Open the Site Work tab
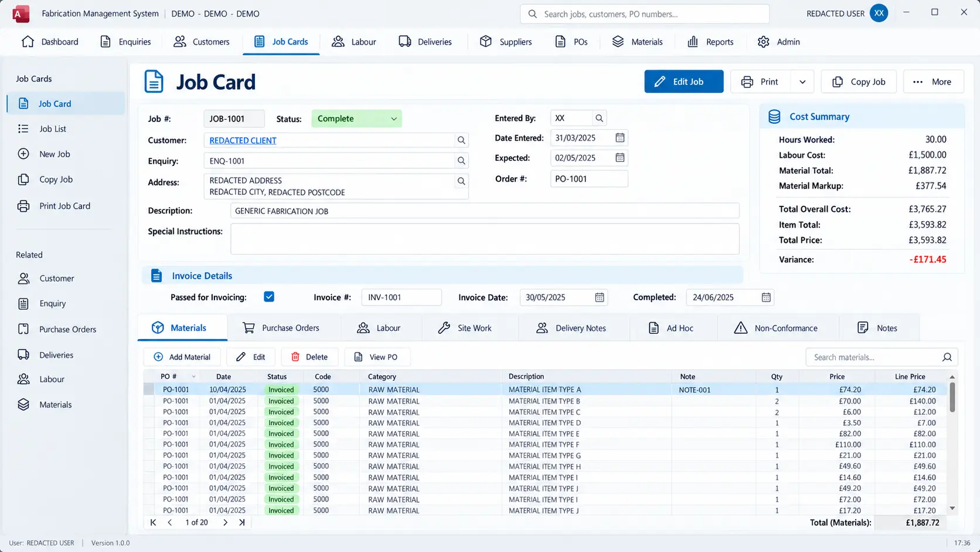This screenshot has width=980, height=552. (x=465, y=328)
